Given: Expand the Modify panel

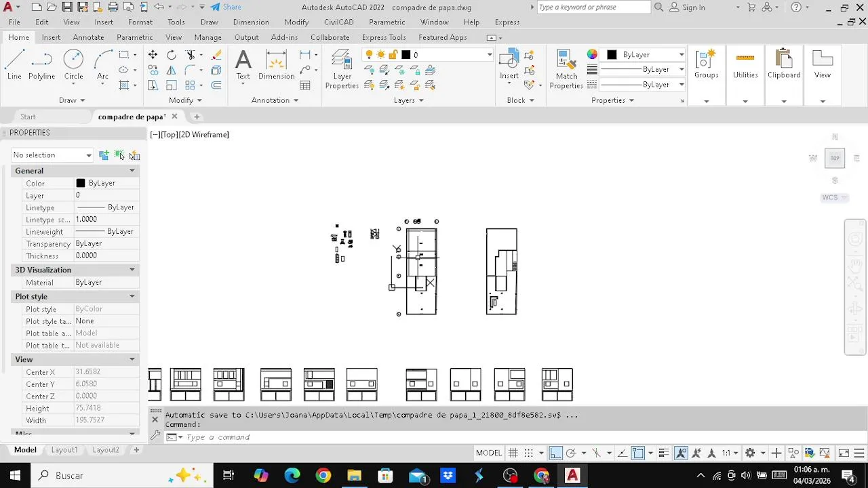Looking at the screenshot, I should [x=185, y=100].
